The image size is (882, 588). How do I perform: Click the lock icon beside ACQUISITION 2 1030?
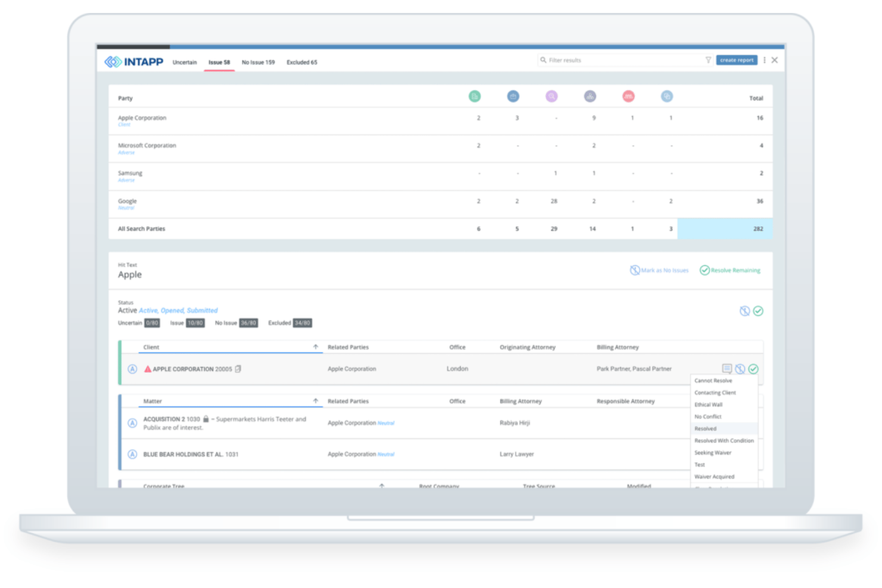206,419
